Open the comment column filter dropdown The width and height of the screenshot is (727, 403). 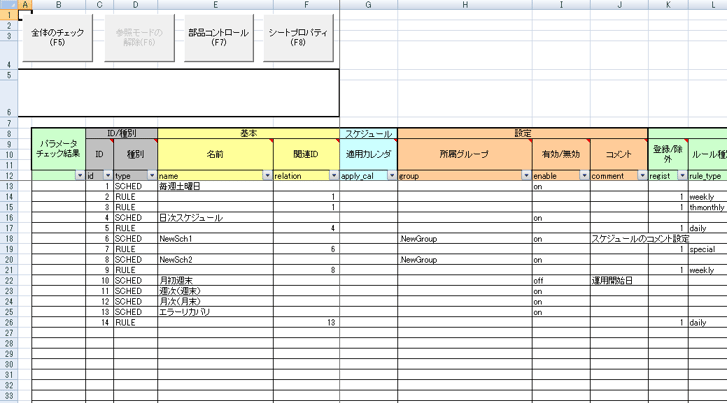coord(642,175)
